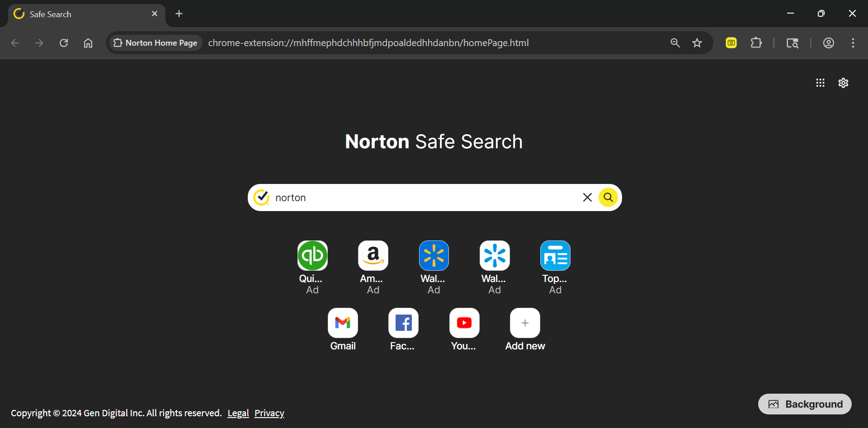Viewport: 868px width, 428px height.
Task: Open the QuickBooks ad shortcut
Action: point(312,256)
